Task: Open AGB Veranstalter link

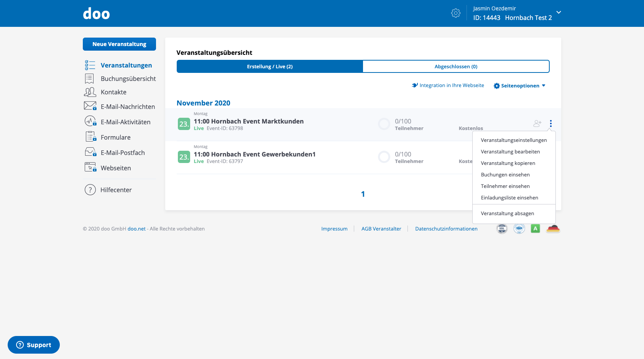Action: (381, 229)
